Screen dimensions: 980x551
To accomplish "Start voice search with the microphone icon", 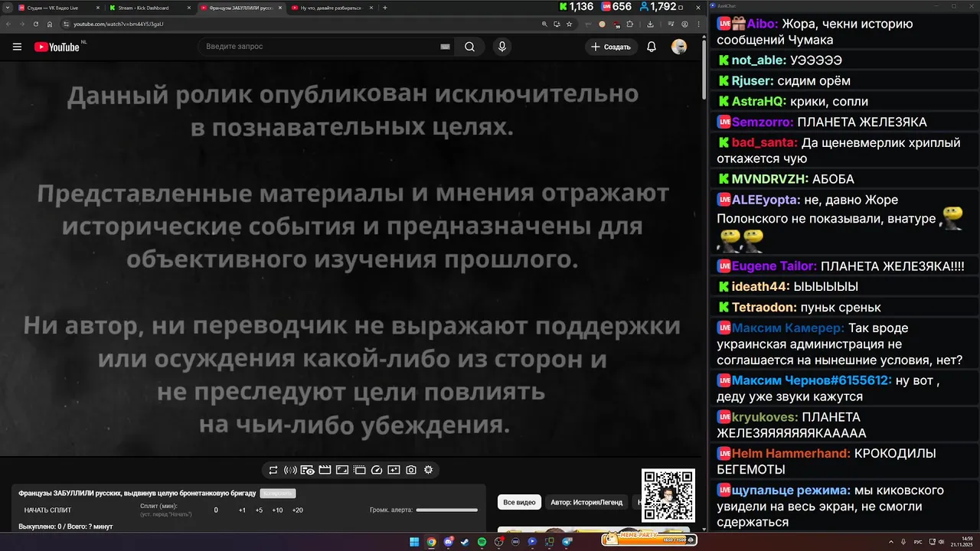I will pyautogui.click(x=502, y=47).
